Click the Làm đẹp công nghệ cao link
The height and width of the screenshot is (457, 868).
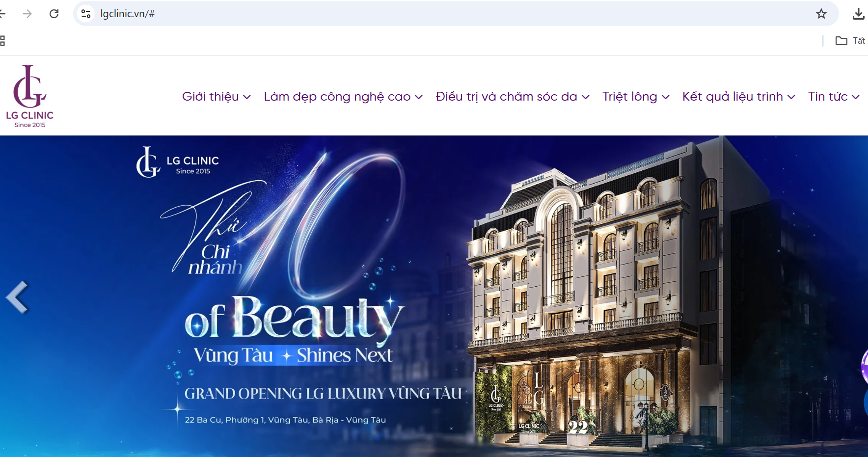[337, 97]
